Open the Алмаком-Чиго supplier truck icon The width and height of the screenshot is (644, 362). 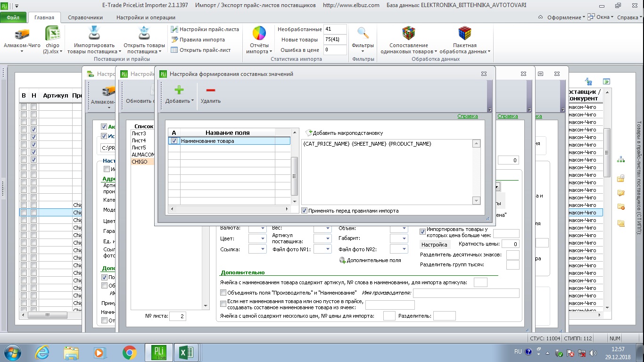tap(22, 34)
